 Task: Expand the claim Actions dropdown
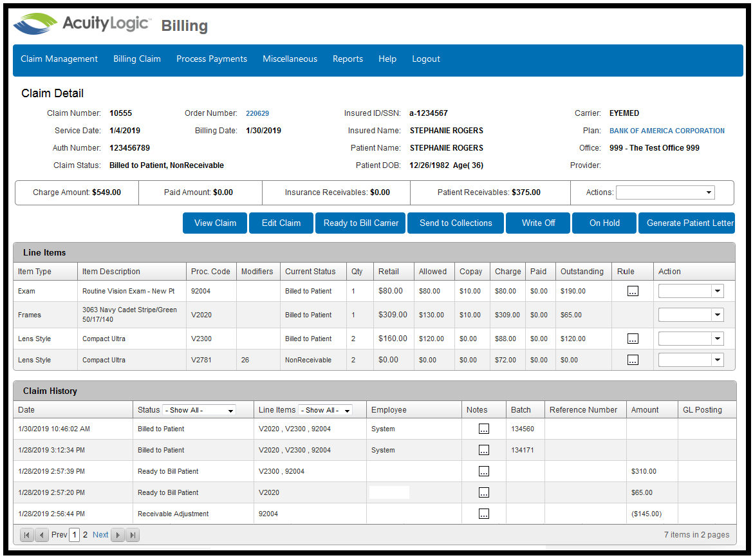[665, 192]
